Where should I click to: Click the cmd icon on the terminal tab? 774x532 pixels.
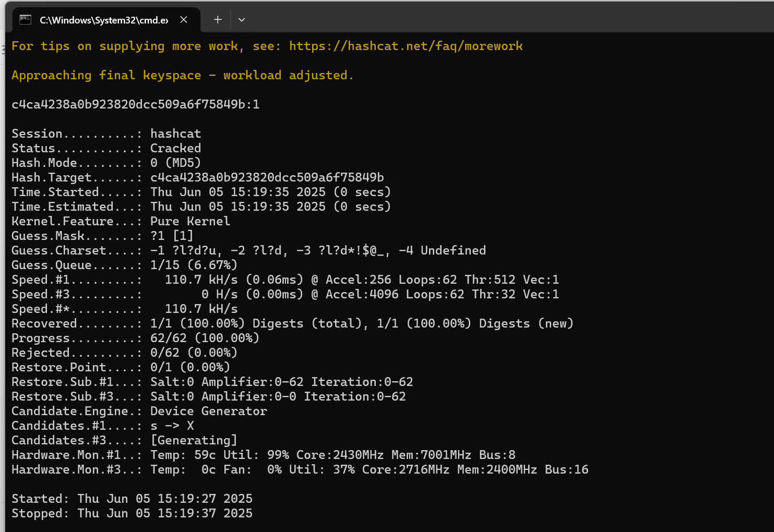(x=24, y=20)
